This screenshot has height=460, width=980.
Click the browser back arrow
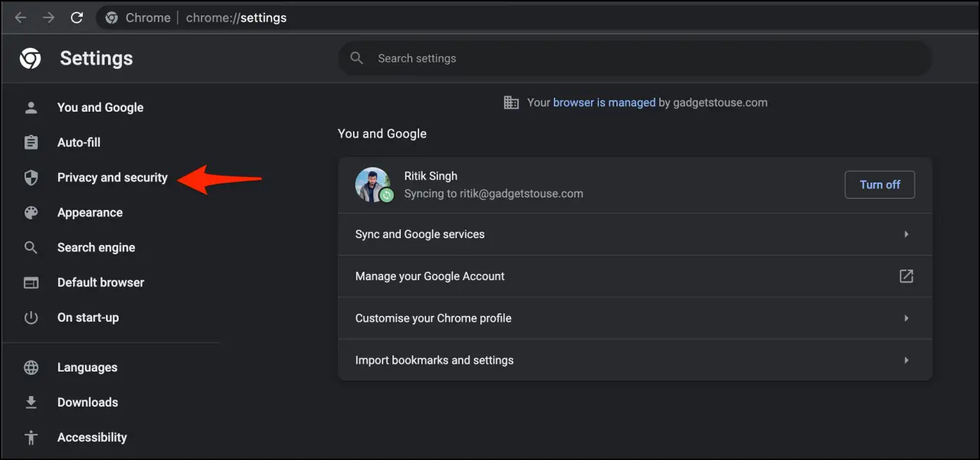coord(20,18)
